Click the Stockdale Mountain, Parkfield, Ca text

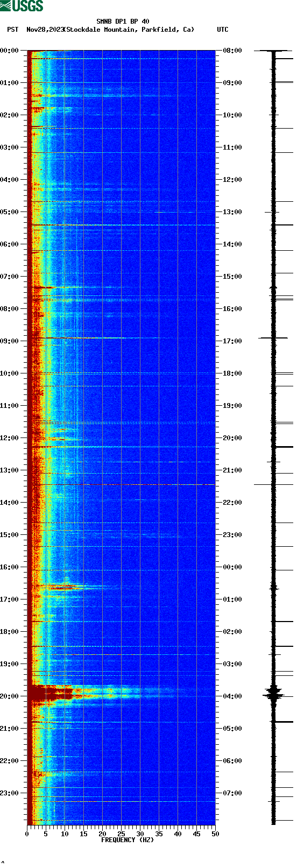(129, 30)
